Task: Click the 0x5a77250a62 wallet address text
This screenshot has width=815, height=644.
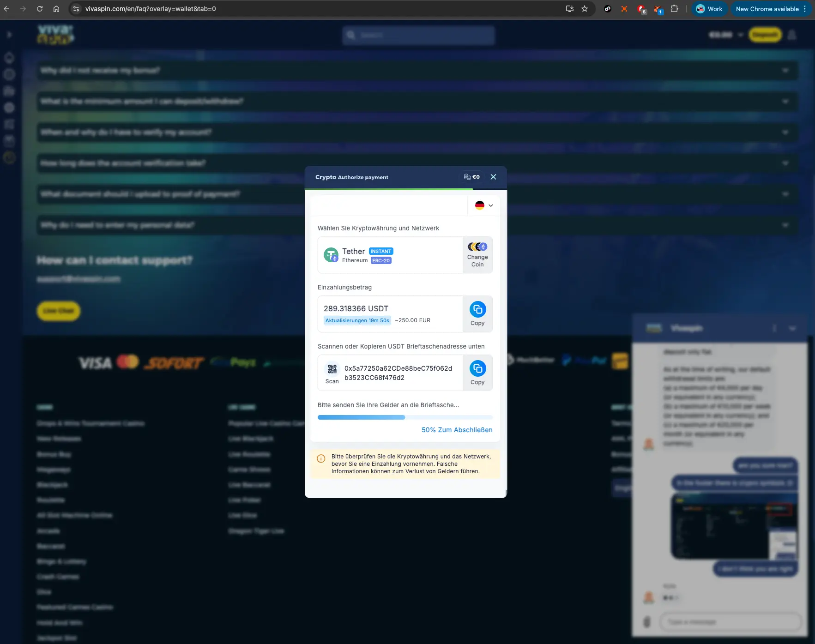Action: pyautogui.click(x=398, y=373)
